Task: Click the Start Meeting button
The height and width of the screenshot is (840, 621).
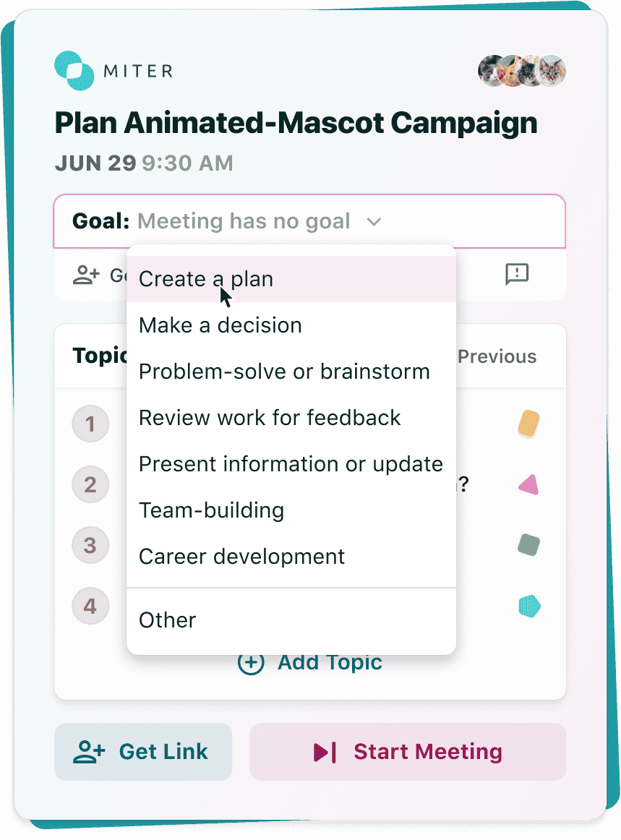Action: (408, 752)
